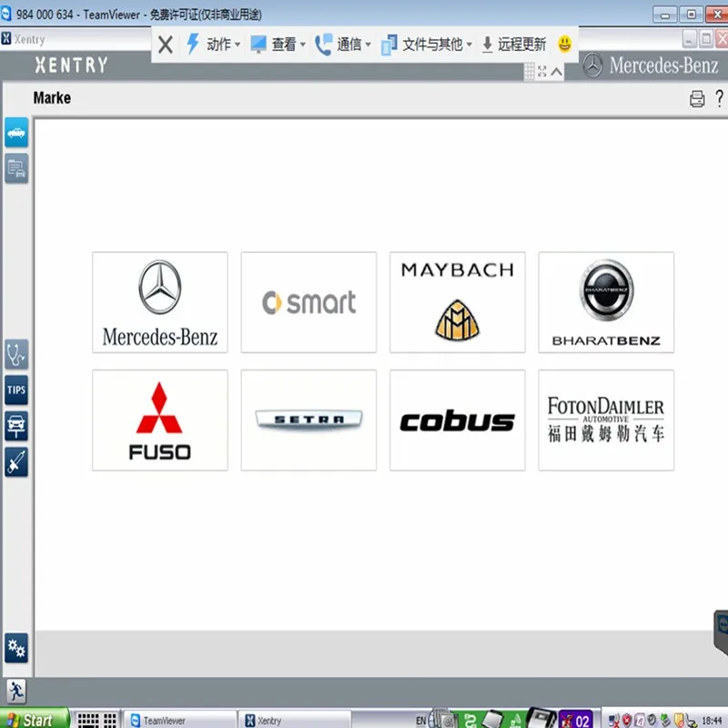
Task: Click the Mercedes-Benz logo in the header
Action: point(651,65)
